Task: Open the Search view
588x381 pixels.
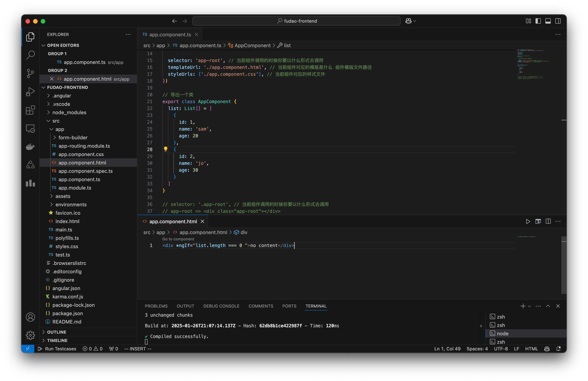Action: pyautogui.click(x=30, y=55)
